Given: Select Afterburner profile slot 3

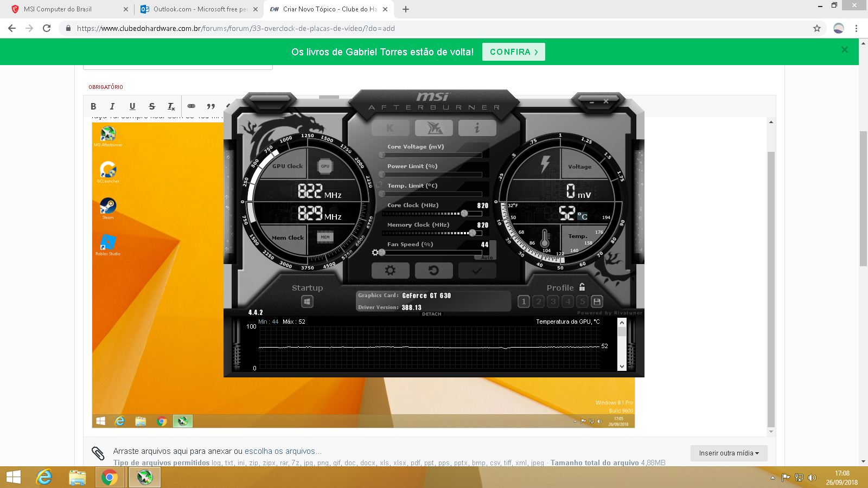Looking at the screenshot, I should click(553, 301).
